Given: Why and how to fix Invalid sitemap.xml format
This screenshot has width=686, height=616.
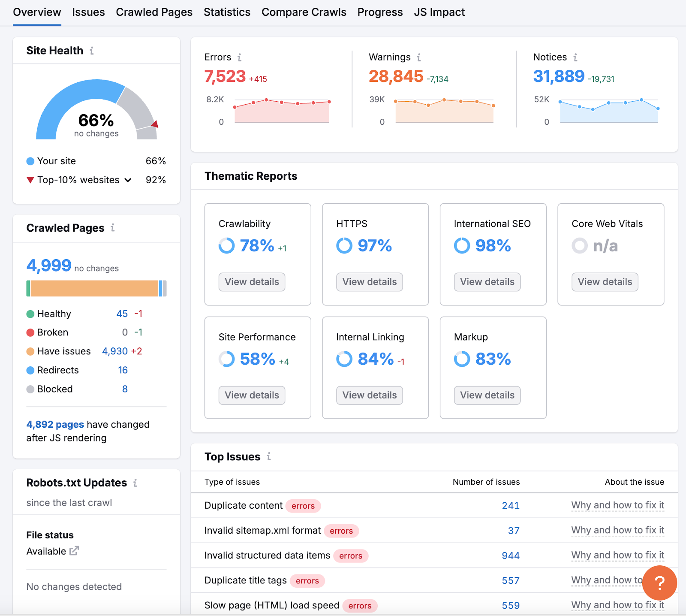Looking at the screenshot, I should [x=618, y=530].
